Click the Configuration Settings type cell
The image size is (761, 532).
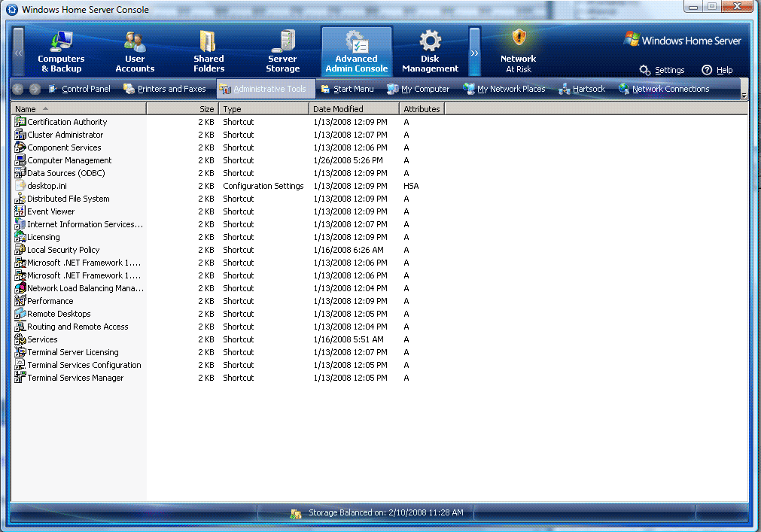(x=263, y=186)
